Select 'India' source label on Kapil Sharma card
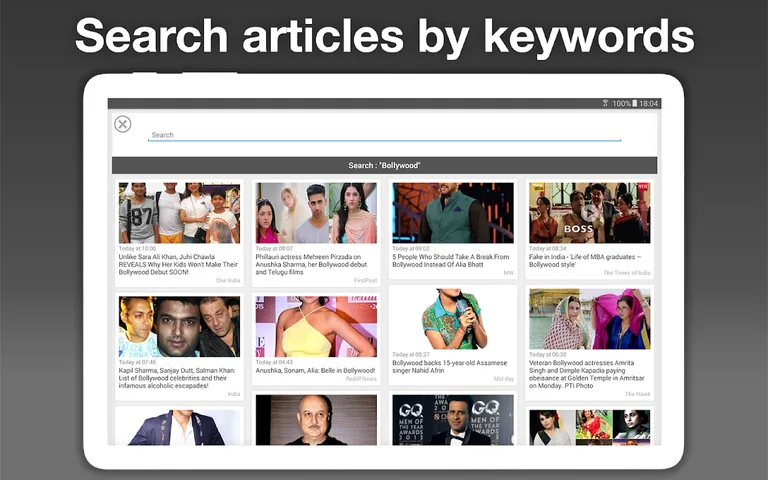This screenshot has width=768, height=480. point(234,394)
